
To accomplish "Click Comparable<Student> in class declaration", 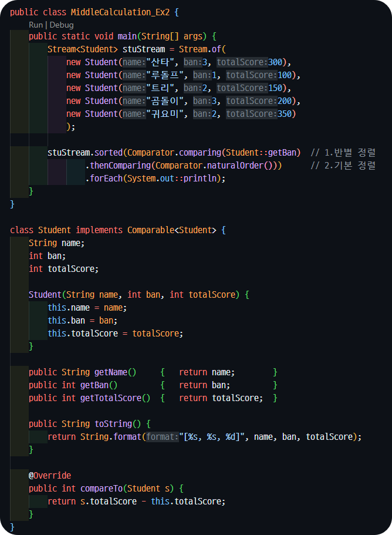I will tap(172, 230).
